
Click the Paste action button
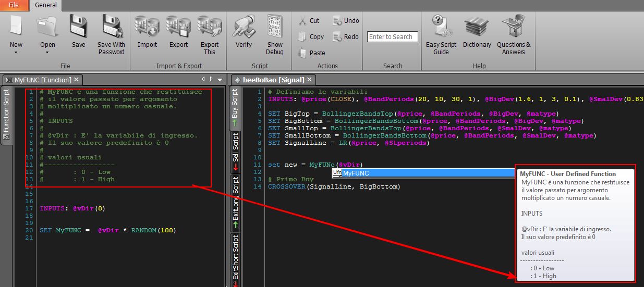311,53
